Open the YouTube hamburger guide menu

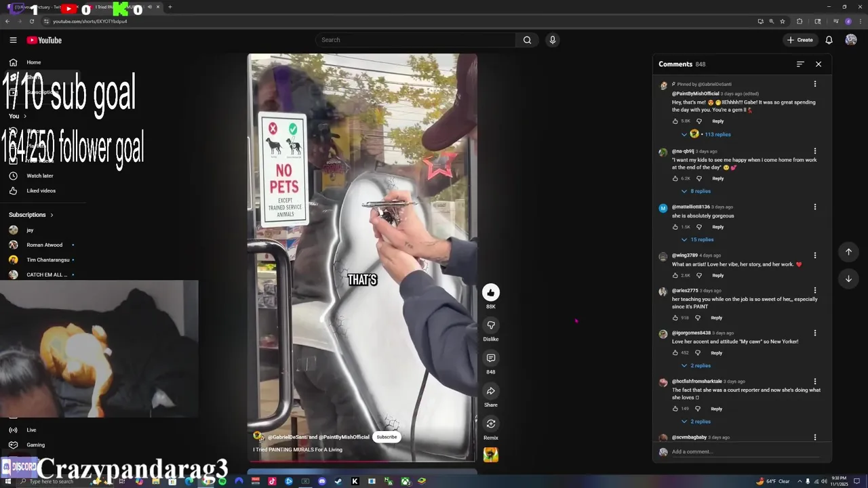(13, 40)
